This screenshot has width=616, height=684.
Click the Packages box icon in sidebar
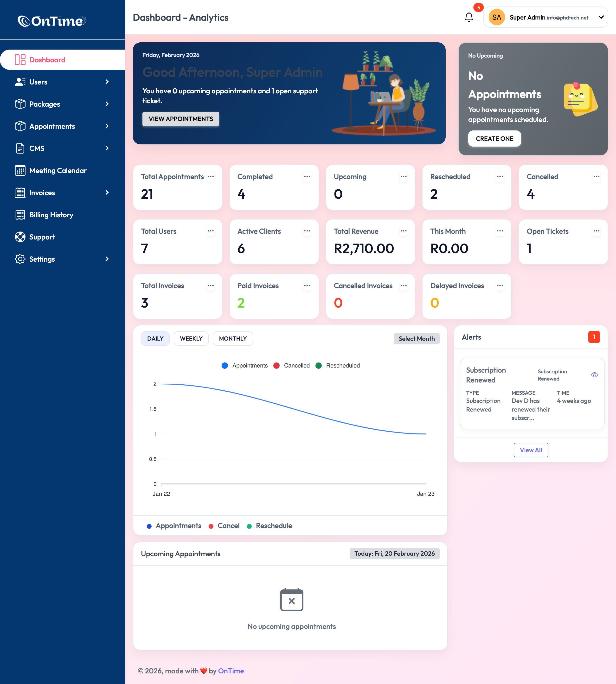[x=20, y=104]
